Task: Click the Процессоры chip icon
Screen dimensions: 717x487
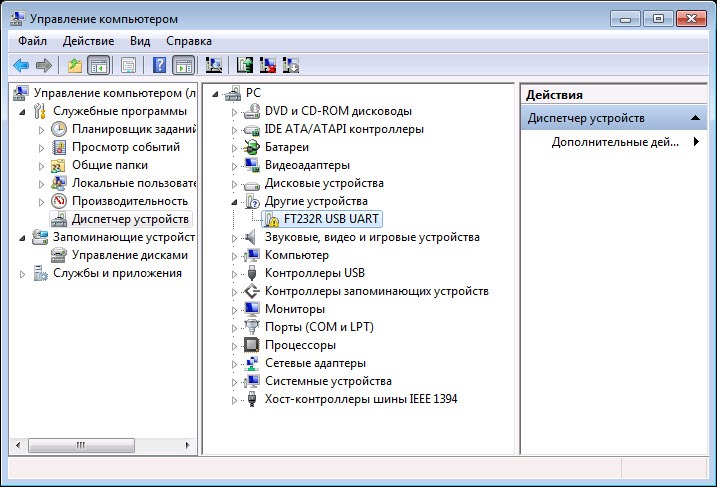Action: [x=251, y=345]
